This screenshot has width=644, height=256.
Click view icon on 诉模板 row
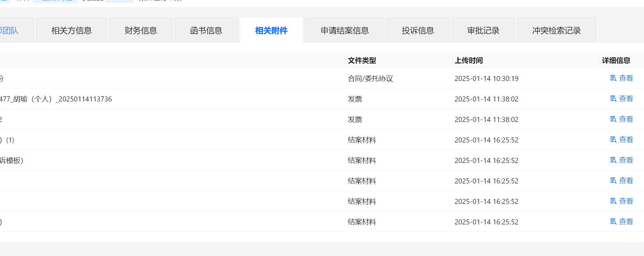click(613, 160)
